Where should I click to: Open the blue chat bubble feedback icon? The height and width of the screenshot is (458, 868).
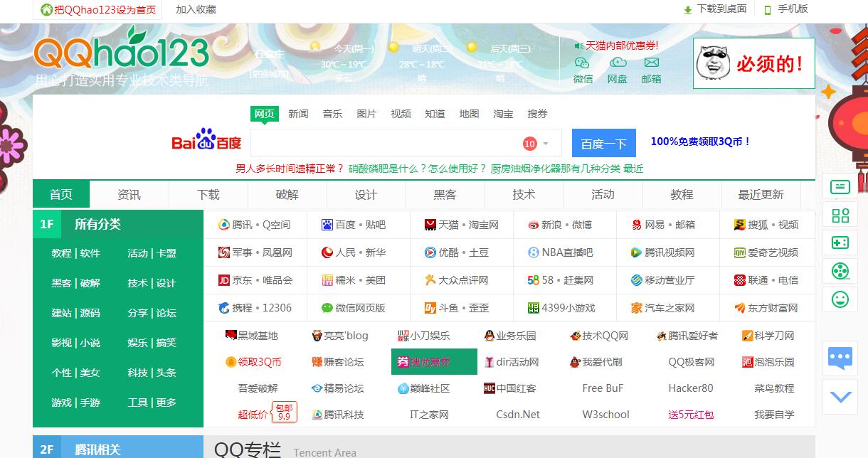point(840,357)
